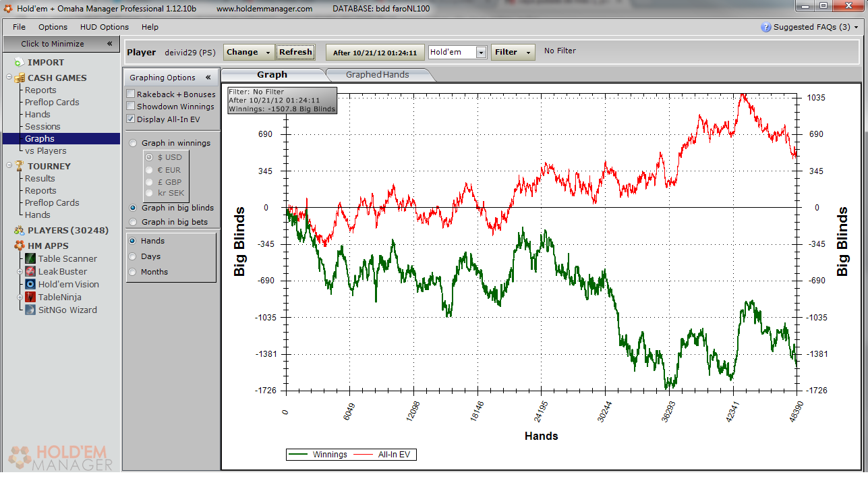The height and width of the screenshot is (483, 868).
Task: Open the File menu
Action: (19, 27)
